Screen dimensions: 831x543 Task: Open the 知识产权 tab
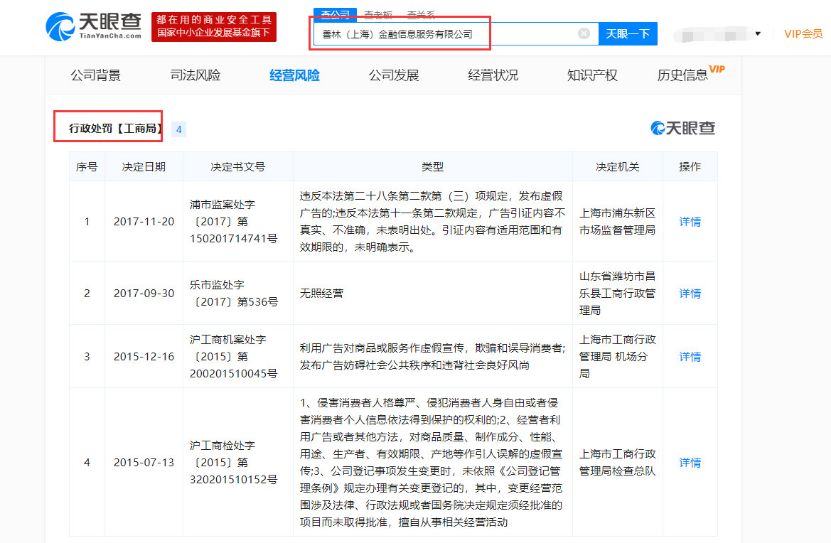592,75
